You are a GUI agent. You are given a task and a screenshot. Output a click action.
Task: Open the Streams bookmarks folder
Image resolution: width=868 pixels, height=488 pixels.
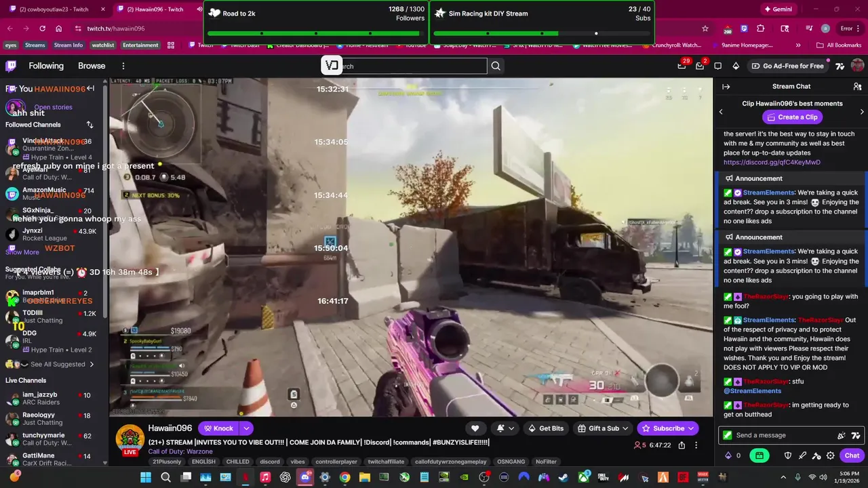coord(35,45)
